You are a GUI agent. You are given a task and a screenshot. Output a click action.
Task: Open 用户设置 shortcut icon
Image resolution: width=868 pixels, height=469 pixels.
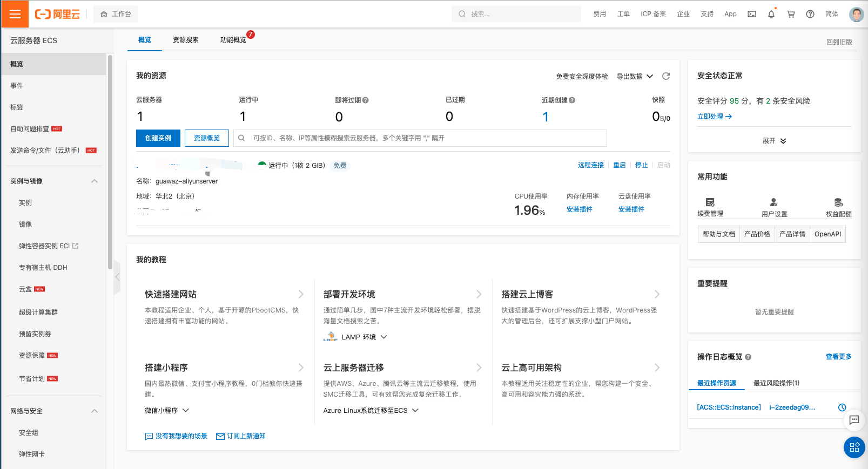773,202
